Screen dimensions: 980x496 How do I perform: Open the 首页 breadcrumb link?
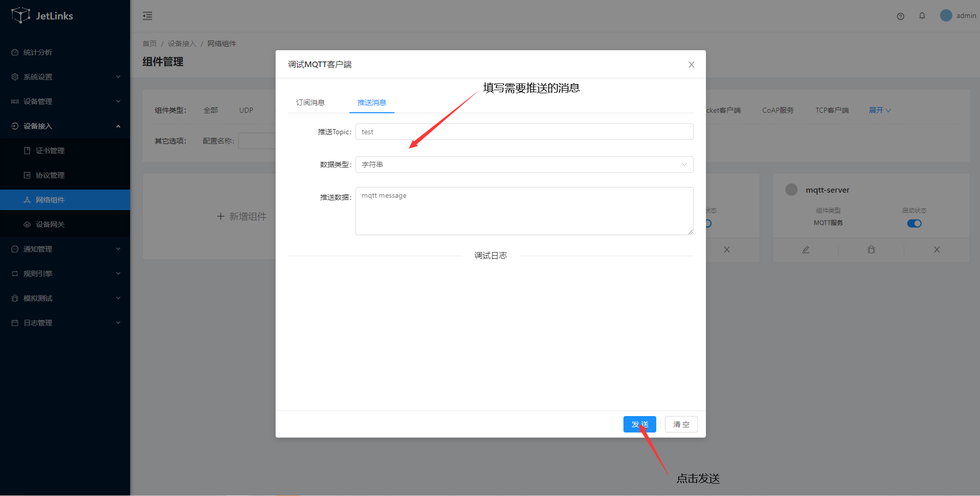(x=149, y=44)
